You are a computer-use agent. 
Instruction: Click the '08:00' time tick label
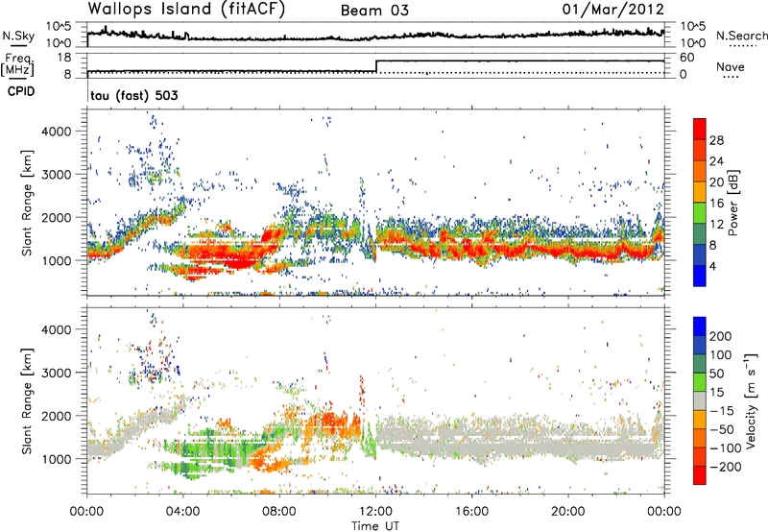[279, 512]
